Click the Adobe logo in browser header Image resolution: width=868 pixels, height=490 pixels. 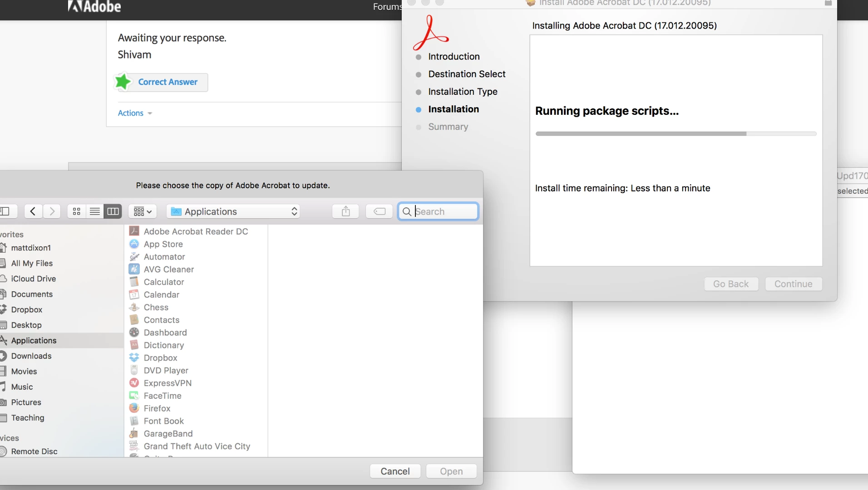coord(94,6)
